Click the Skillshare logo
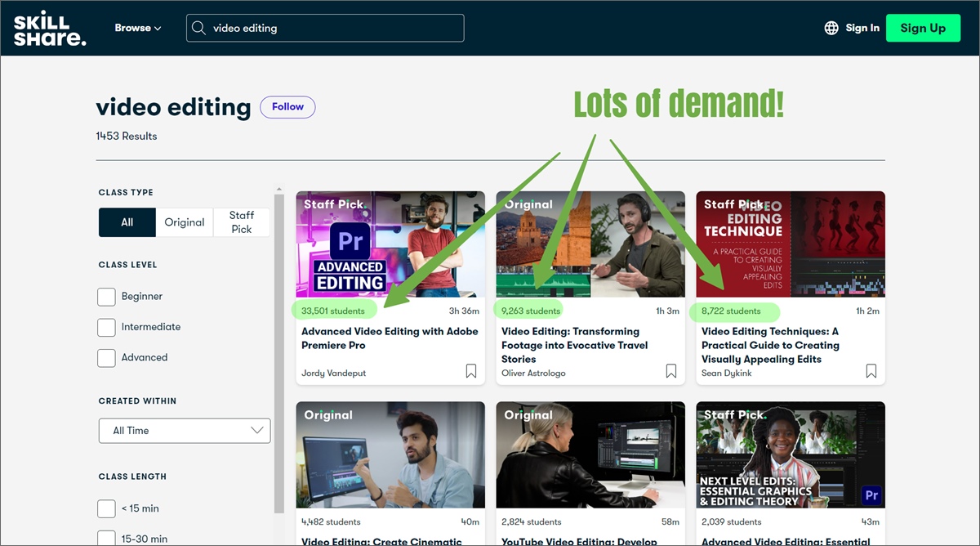 point(49,28)
